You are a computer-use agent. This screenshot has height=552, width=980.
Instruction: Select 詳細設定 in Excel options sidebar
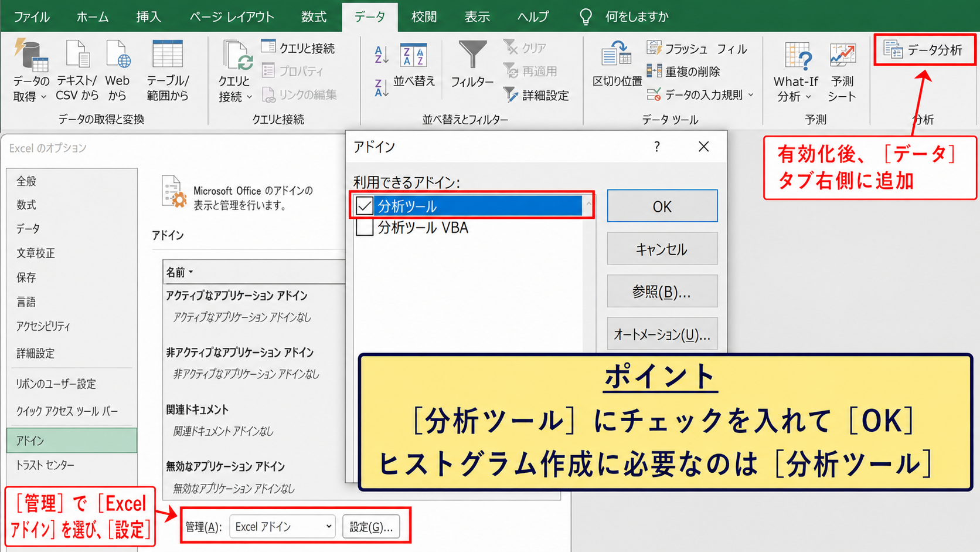[x=72, y=353]
